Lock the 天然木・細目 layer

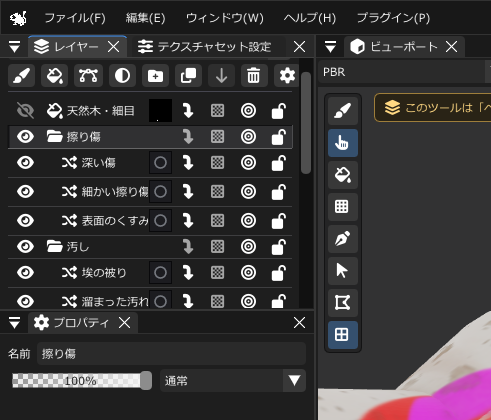[x=279, y=111]
